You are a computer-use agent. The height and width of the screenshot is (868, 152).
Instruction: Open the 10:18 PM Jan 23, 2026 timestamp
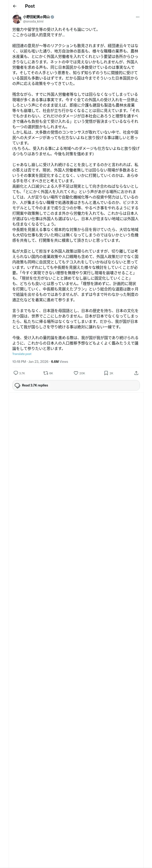click(30, 361)
